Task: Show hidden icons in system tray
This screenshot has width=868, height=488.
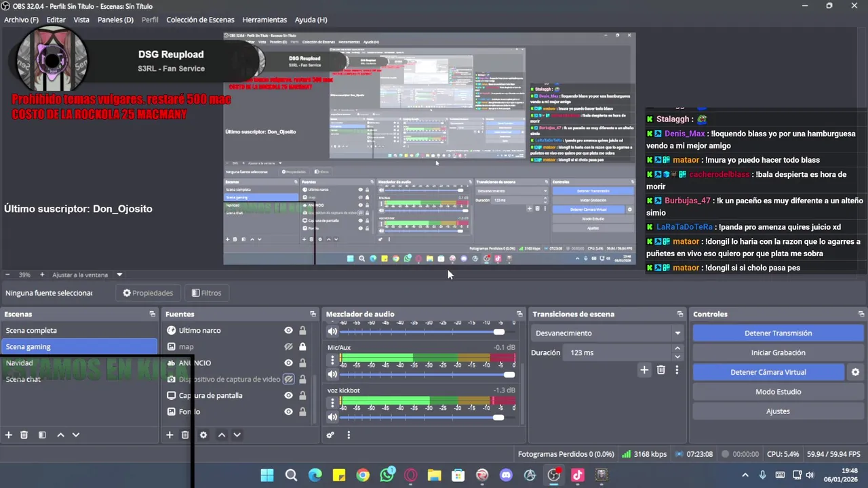Action: click(x=745, y=475)
